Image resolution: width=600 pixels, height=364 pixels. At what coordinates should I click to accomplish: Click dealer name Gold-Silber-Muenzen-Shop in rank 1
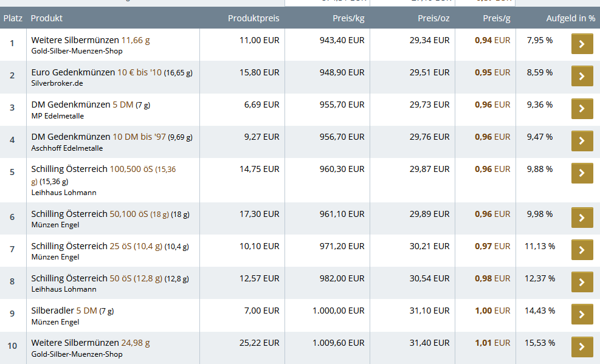(x=77, y=51)
